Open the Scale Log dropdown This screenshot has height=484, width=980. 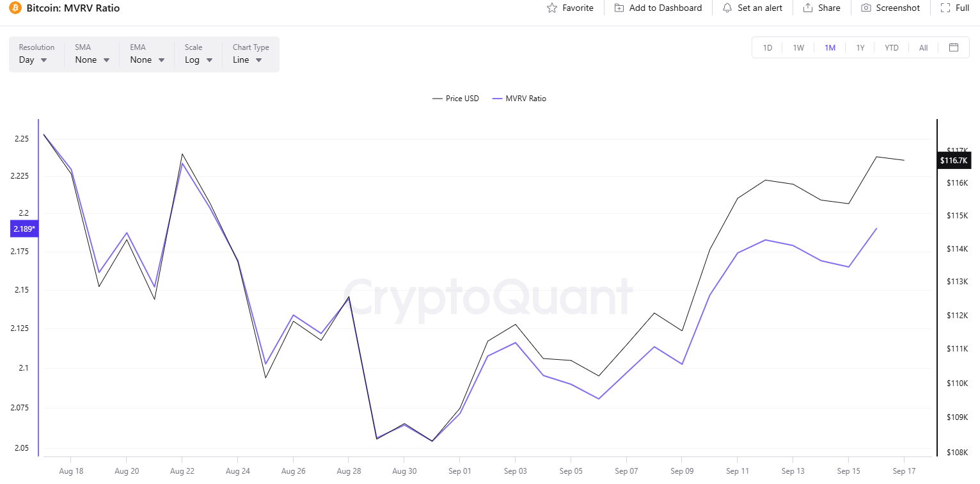(198, 60)
